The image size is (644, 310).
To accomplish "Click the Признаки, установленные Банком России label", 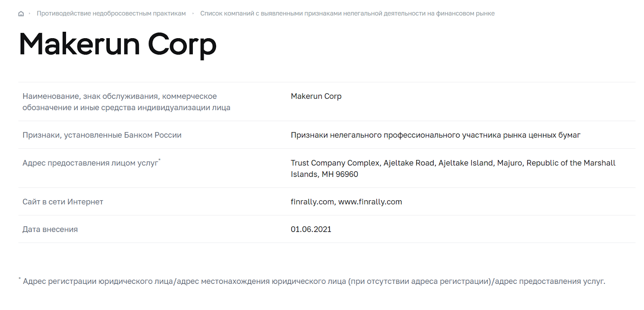I will 102,135.
